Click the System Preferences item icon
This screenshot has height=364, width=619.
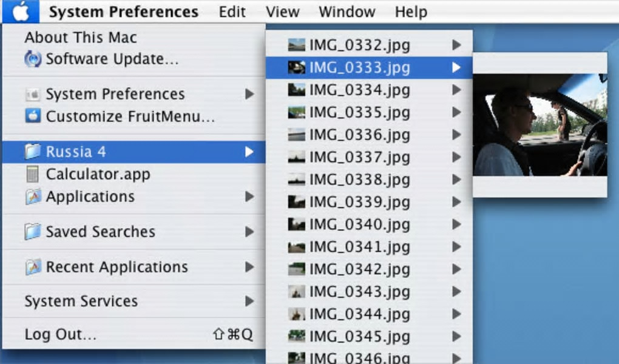pyautogui.click(x=33, y=94)
